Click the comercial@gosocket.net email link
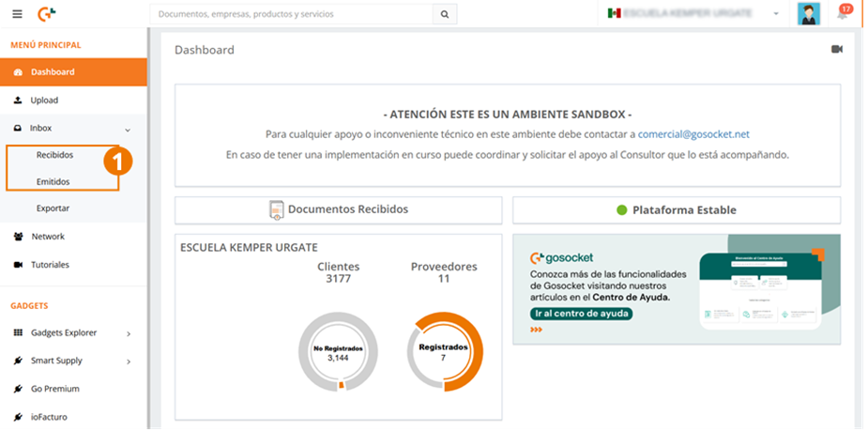Viewport: 868px width, 431px height. 693,134
